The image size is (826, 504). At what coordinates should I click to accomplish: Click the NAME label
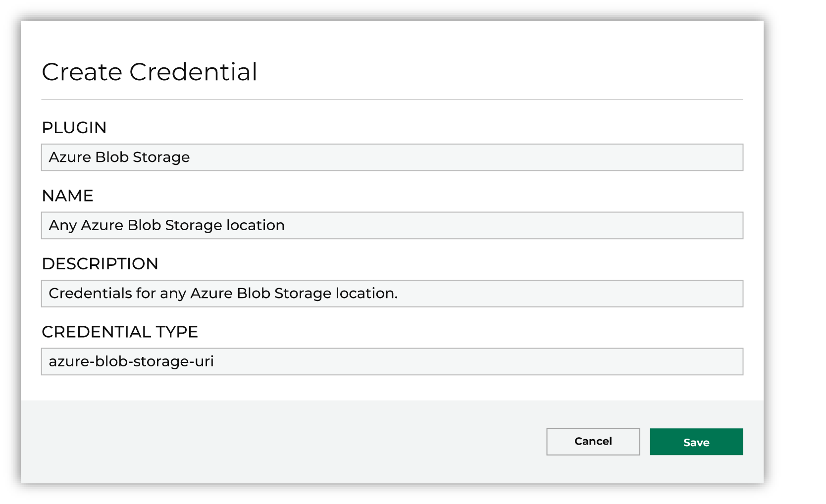68,196
